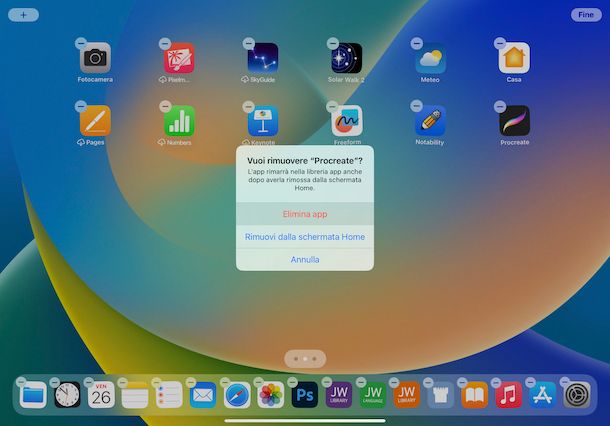The image size is (610, 426).
Task: Tap the Casa home app icon
Action: 514,58
